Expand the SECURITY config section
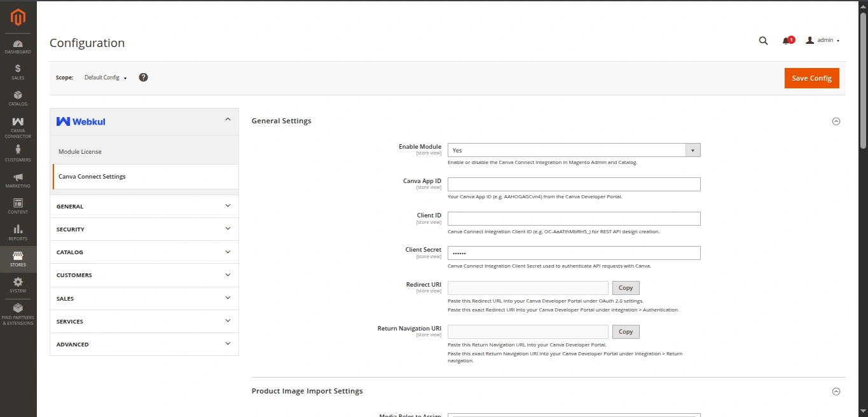Image resolution: width=868 pixels, height=417 pixels. coord(144,229)
